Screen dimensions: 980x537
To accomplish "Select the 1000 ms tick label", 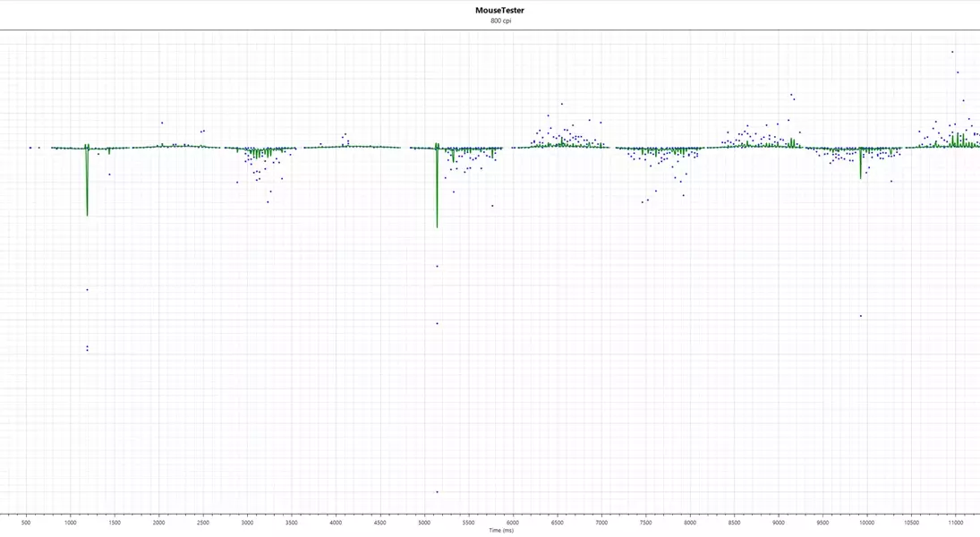I will (x=70, y=522).
